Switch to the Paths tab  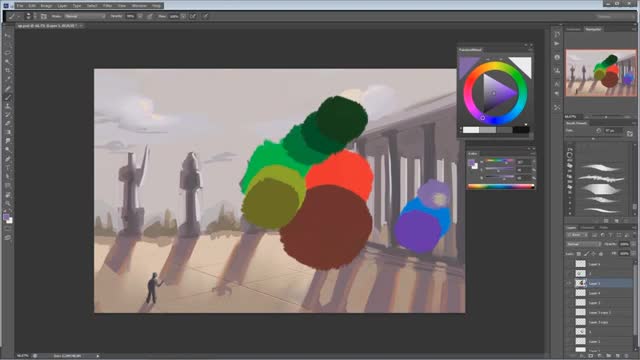click(604, 227)
